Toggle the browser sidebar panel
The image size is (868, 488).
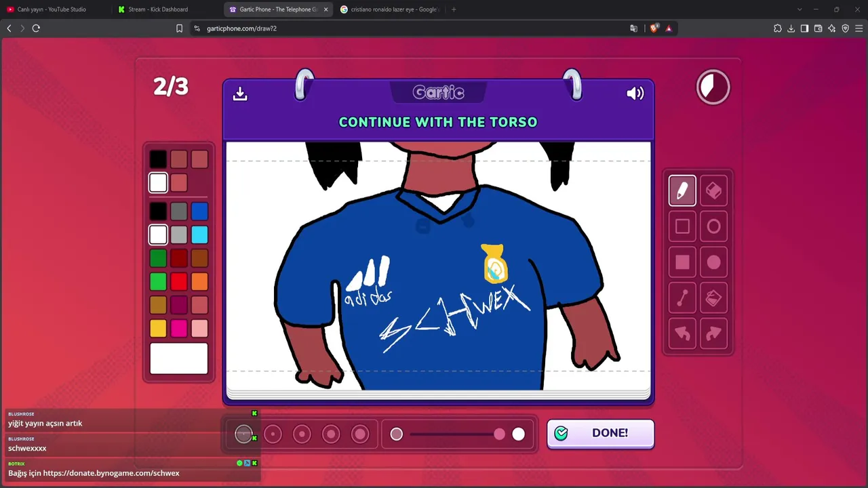click(804, 28)
